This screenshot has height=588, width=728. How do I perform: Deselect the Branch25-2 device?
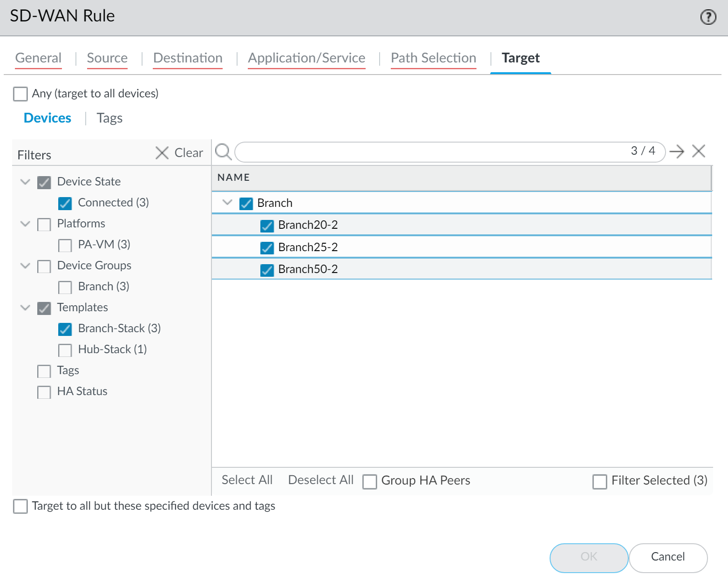click(x=267, y=247)
